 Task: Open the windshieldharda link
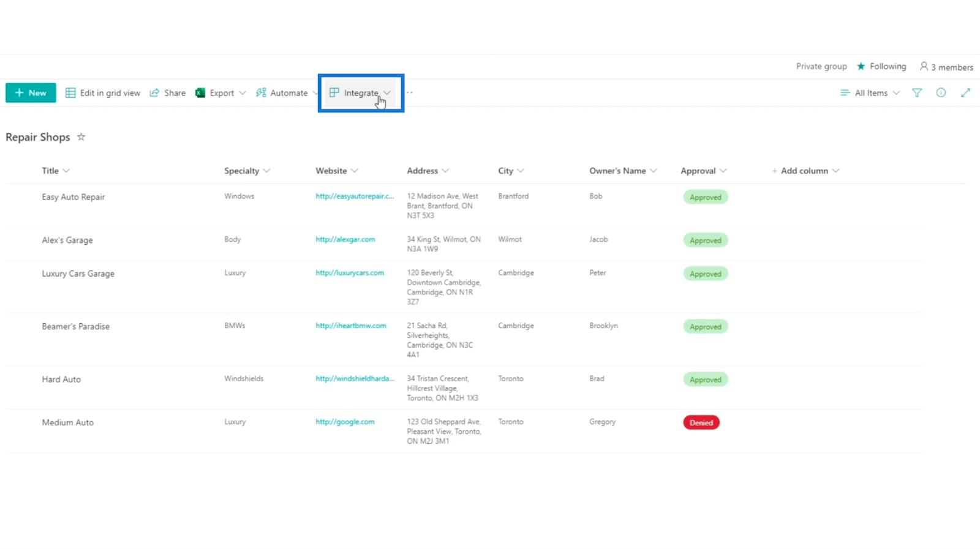(x=355, y=378)
